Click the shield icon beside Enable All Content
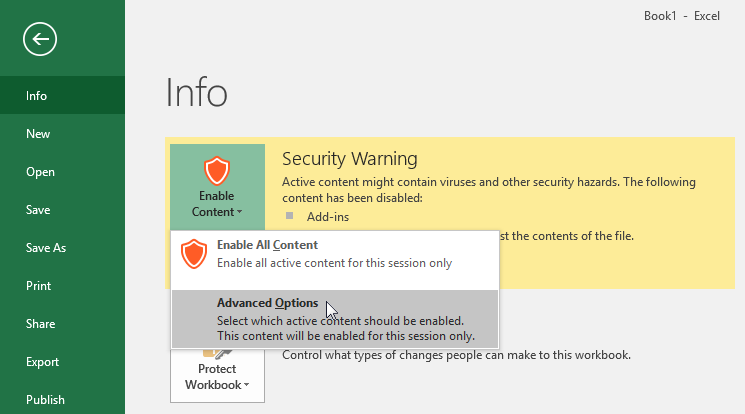The width and height of the screenshot is (745, 414). click(x=194, y=255)
